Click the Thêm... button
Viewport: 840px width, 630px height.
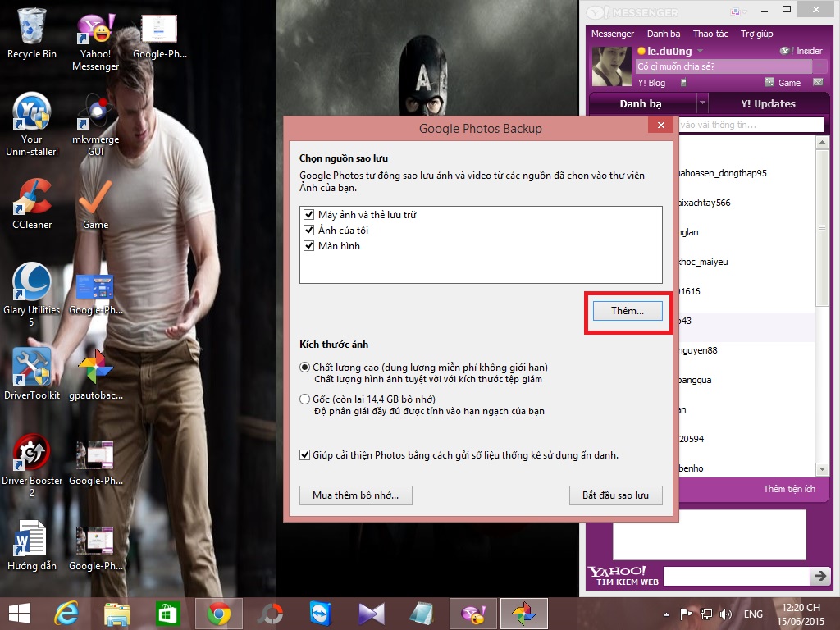pyautogui.click(x=628, y=311)
